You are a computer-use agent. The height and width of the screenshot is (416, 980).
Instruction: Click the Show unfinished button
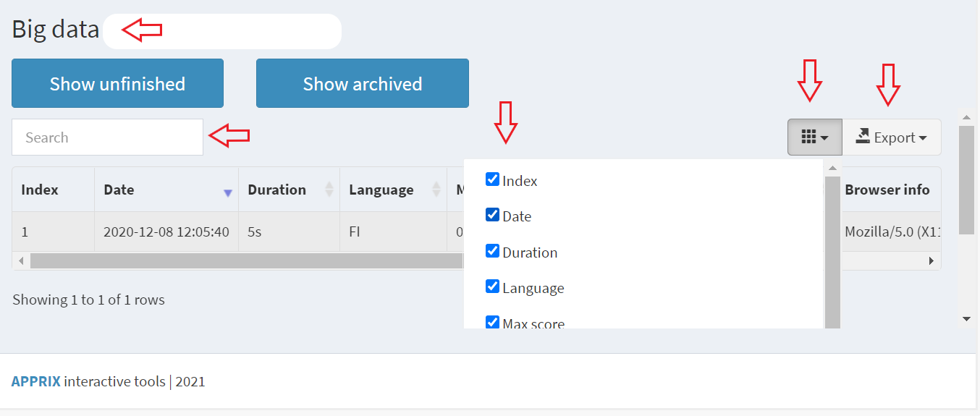pos(117,83)
